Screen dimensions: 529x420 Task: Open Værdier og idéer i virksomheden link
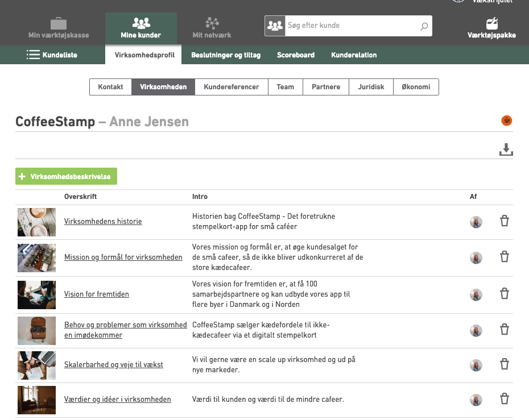[x=117, y=400]
